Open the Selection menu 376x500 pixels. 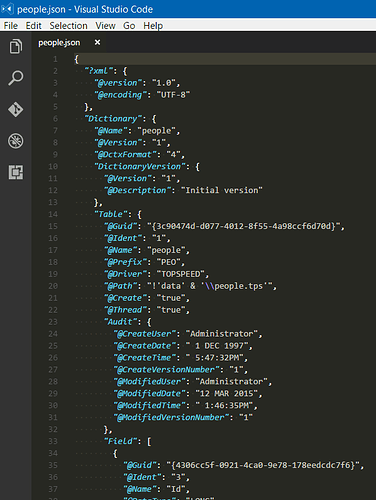click(68, 26)
